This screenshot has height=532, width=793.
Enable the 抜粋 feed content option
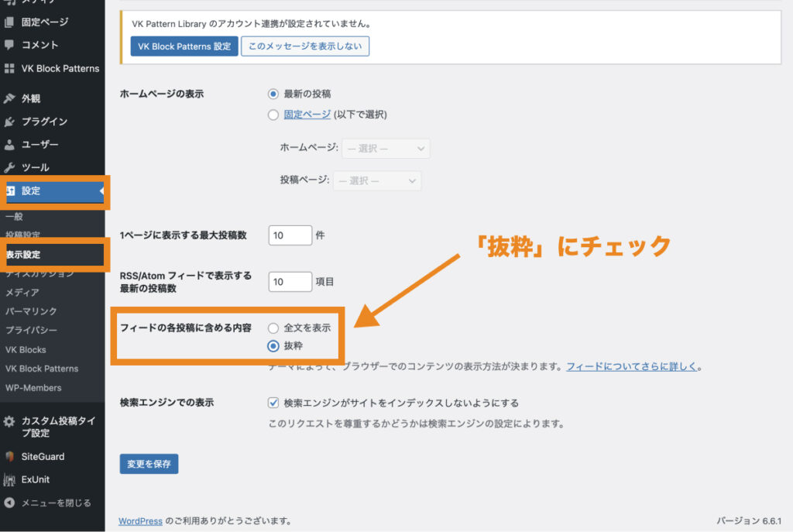click(273, 346)
